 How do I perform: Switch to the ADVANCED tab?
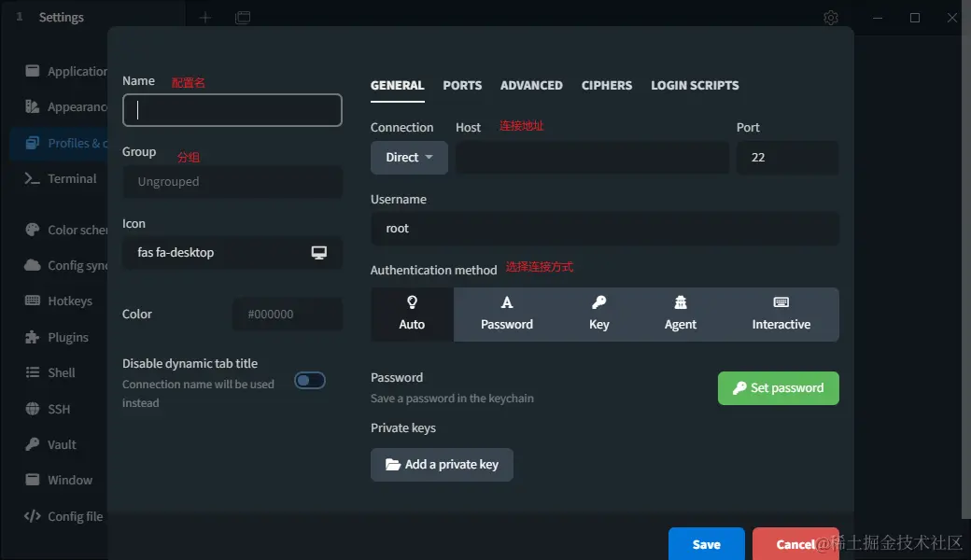[x=531, y=85]
